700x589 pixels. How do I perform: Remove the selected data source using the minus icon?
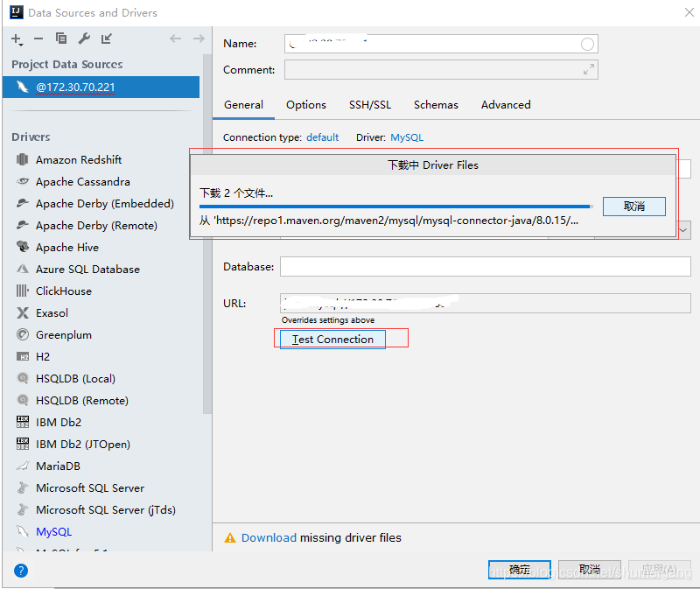click(39, 39)
